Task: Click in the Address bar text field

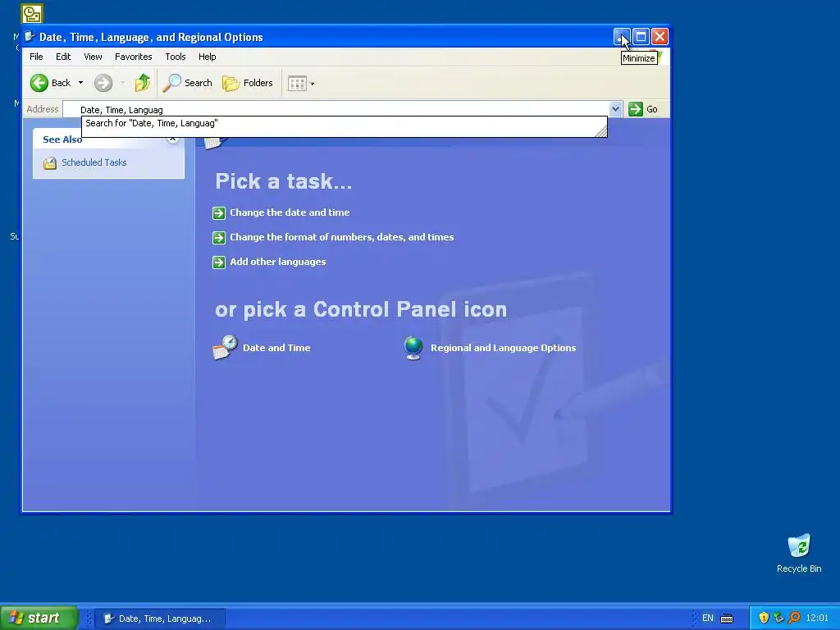Action: pos(336,109)
